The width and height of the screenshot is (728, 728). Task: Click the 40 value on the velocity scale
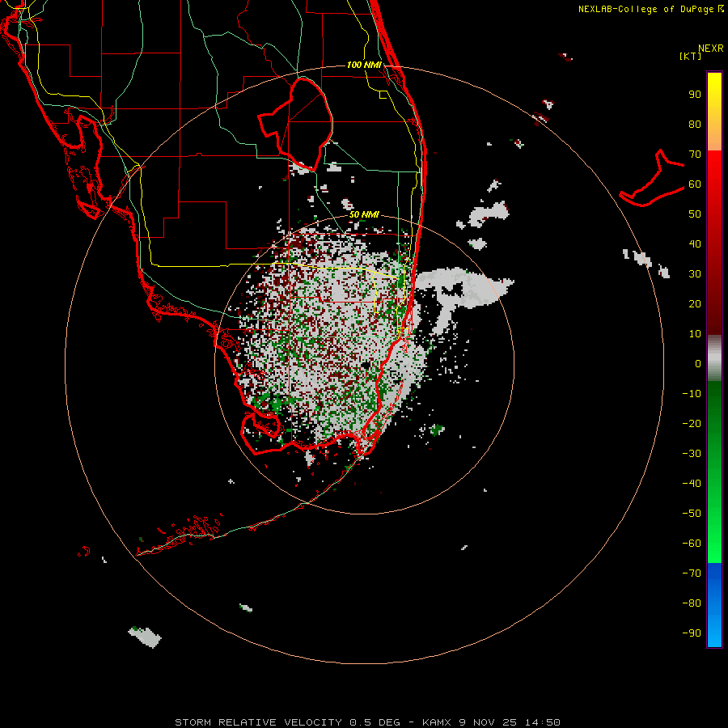tap(695, 243)
